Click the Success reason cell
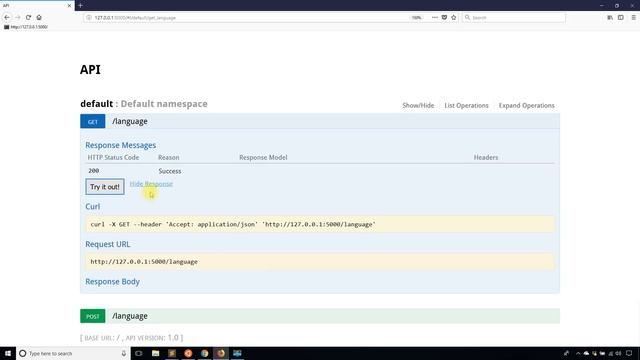The height and width of the screenshot is (360, 640). click(170, 171)
